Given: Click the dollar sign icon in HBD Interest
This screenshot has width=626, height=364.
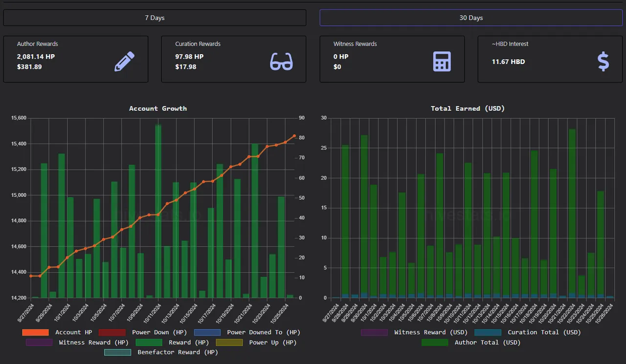Looking at the screenshot, I should (x=604, y=62).
